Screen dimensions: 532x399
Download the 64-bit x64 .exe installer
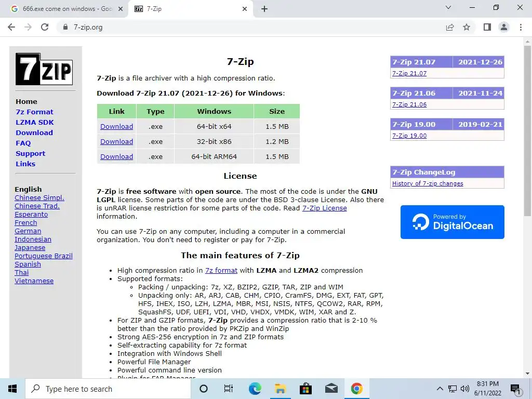click(x=117, y=127)
